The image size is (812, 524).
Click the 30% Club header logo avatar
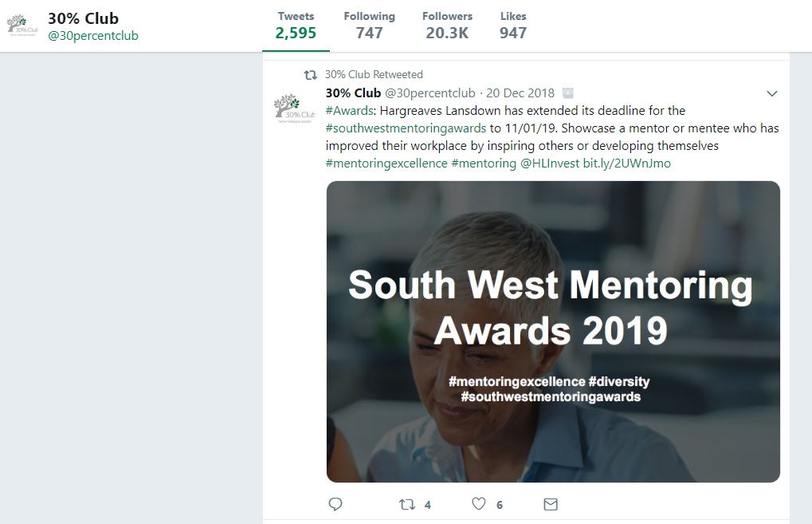click(x=22, y=26)
